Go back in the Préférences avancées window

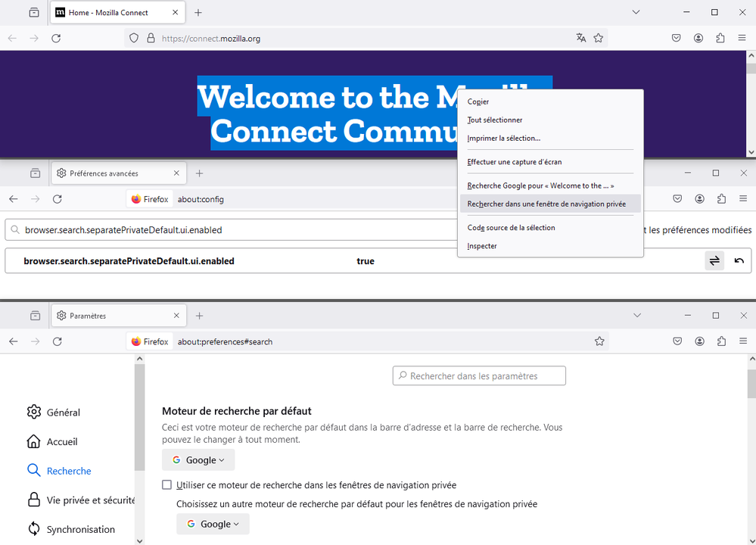tap(13, 199)
